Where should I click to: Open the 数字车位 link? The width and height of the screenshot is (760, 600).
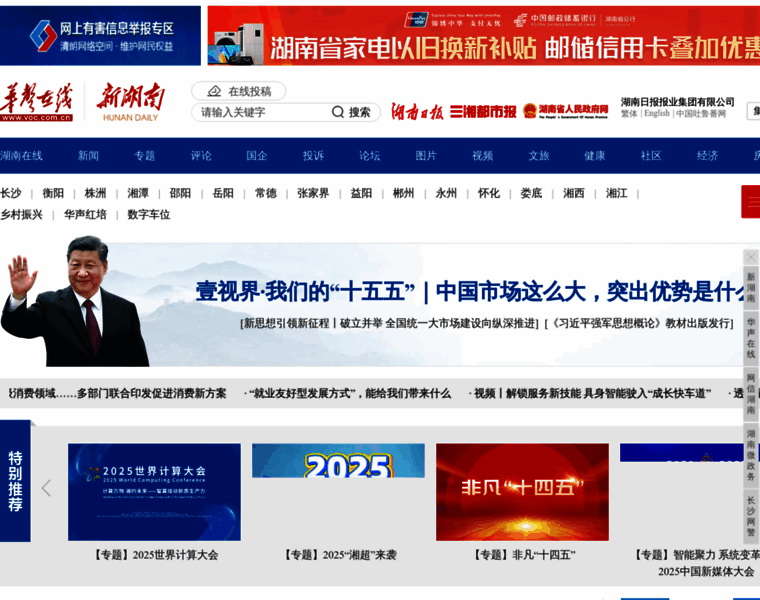pyautogui.click(x=149, y=215)
